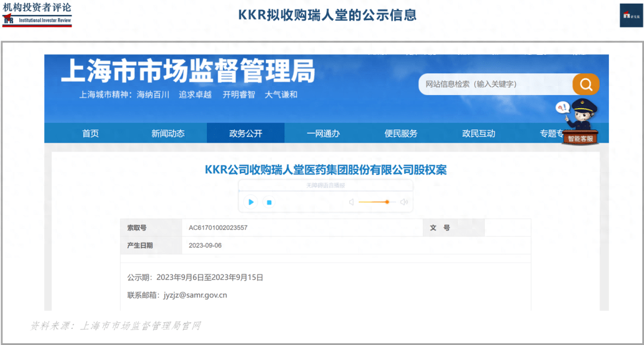Play the accessibility voice broadcast
644x345 pixels.
(251, 202)
